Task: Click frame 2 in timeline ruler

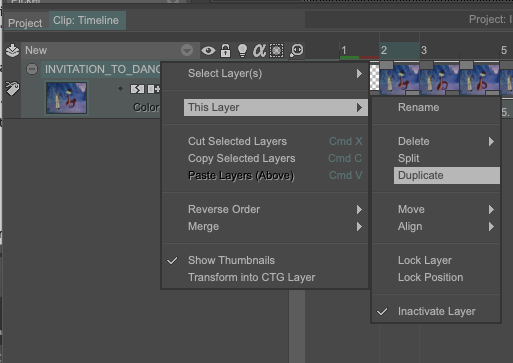Action: pyautogui.click(x=399, y=51)
